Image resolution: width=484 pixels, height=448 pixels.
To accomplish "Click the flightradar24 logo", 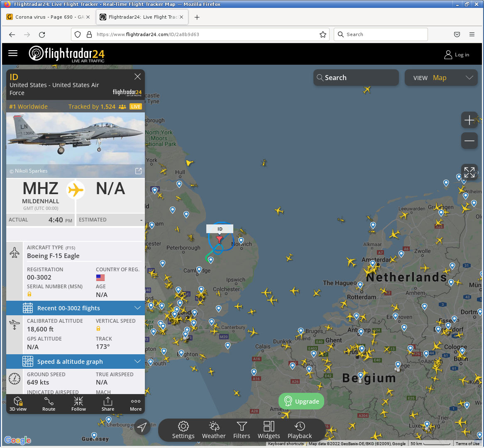I will [x=67, y=54].
